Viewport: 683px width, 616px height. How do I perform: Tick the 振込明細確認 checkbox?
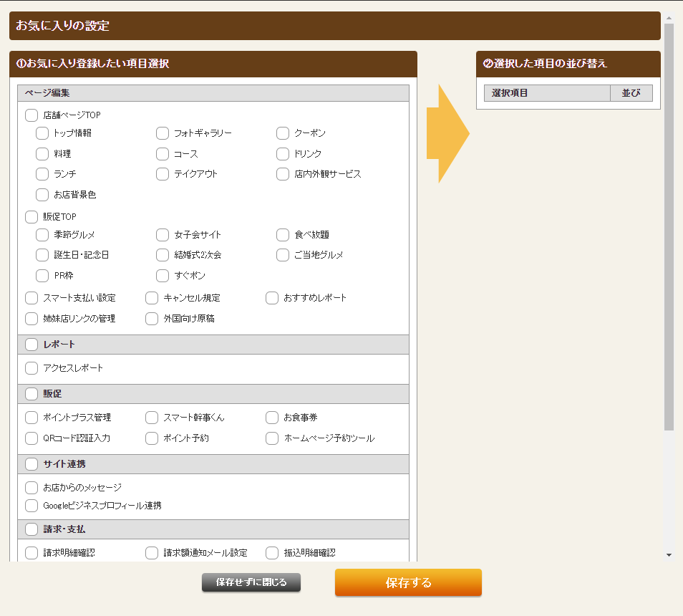pos(272,553)
